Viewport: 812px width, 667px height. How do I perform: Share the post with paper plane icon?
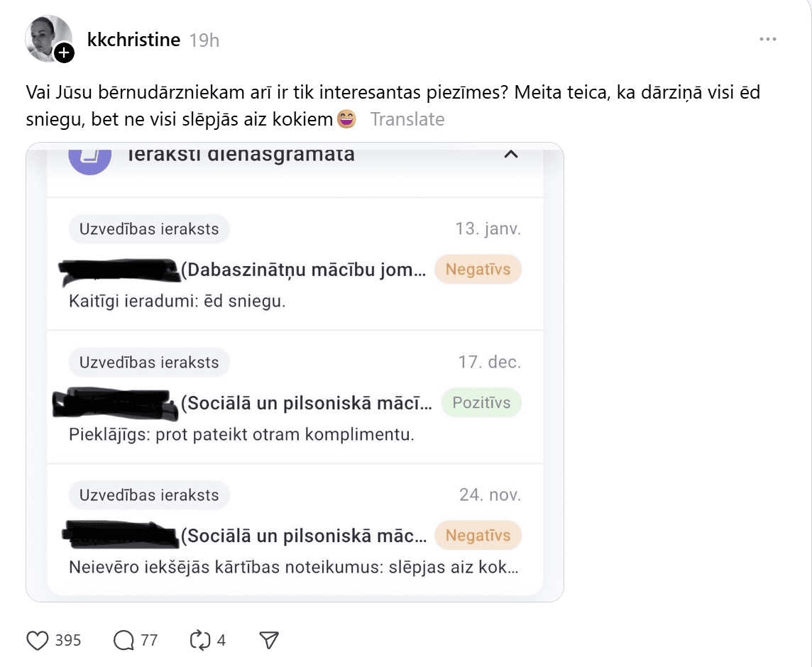click(x=268, y=641)
